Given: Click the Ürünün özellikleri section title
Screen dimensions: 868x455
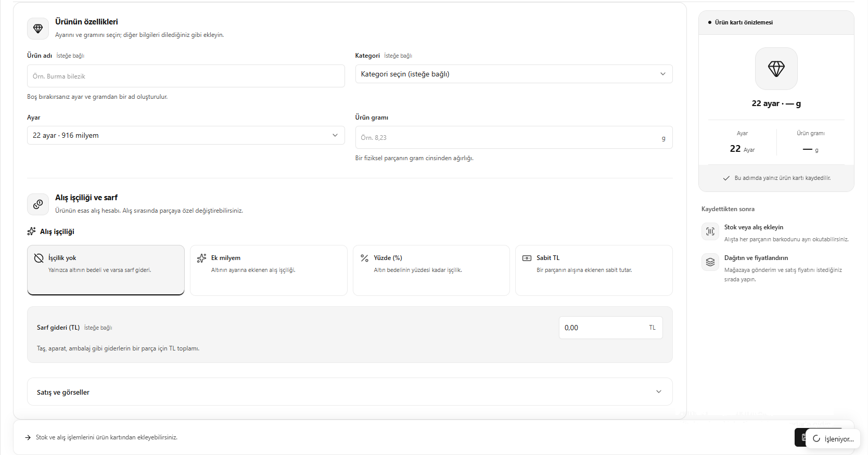Looking at the screenshot, I should click(86, 22).
